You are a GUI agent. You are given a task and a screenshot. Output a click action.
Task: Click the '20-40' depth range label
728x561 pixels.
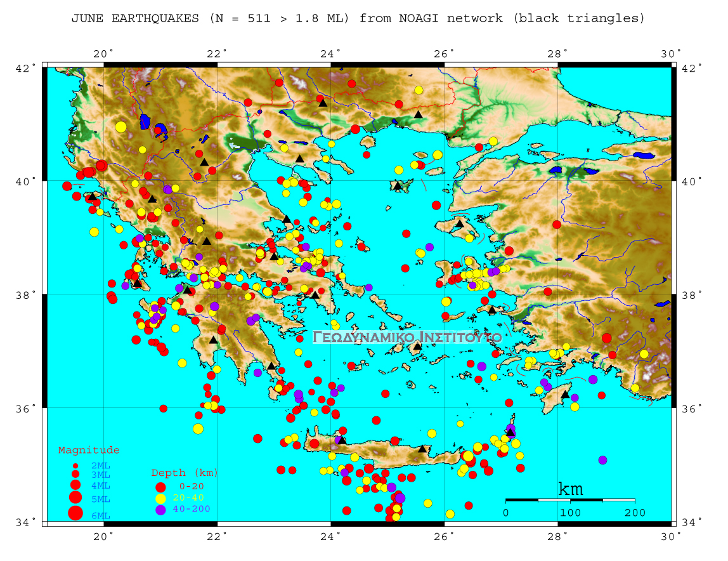point(188,498)
